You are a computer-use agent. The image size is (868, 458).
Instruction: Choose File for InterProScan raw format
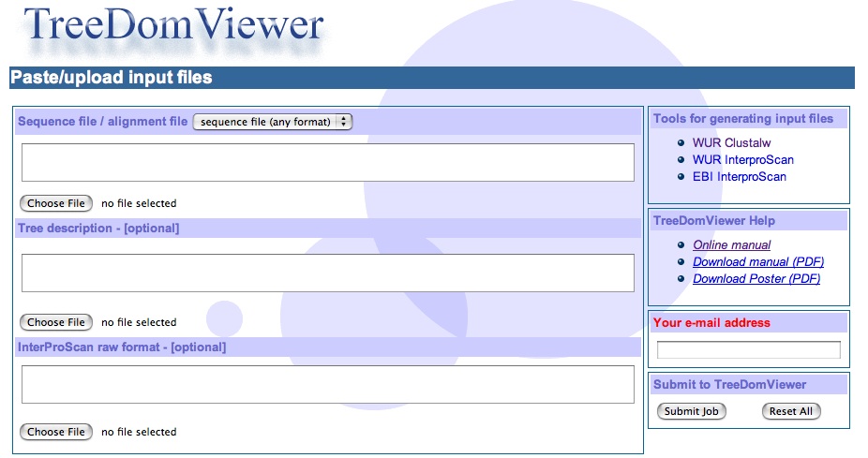56,432
